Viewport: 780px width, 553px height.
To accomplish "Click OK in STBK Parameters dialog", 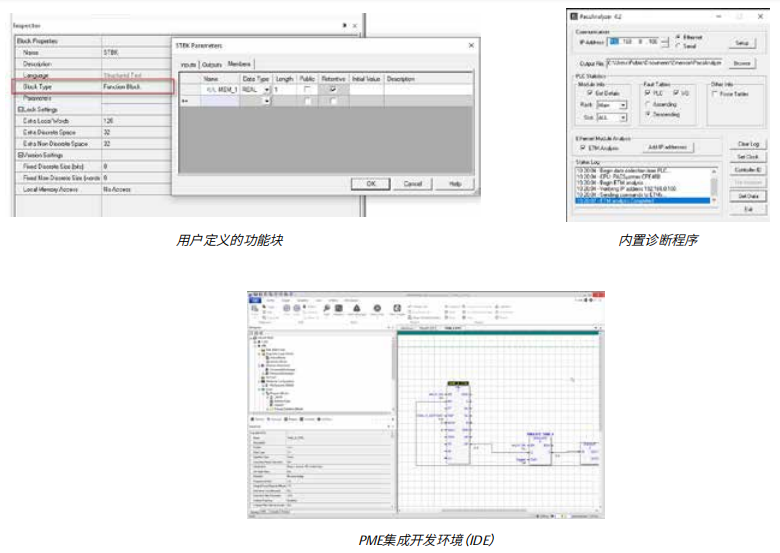I will tap(370, 184).
